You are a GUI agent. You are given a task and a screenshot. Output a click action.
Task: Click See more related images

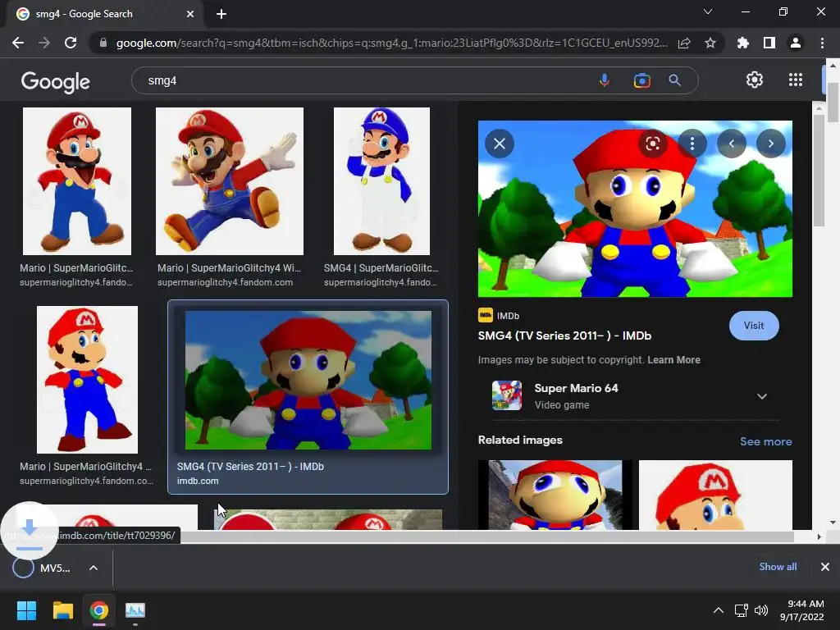[765, 441]
